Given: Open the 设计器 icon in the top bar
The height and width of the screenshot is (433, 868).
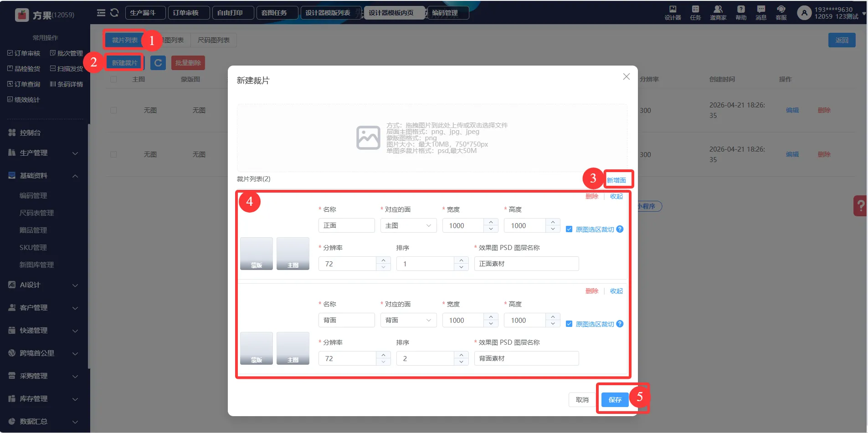Looking at the screenshot, I should click(673, 13).
